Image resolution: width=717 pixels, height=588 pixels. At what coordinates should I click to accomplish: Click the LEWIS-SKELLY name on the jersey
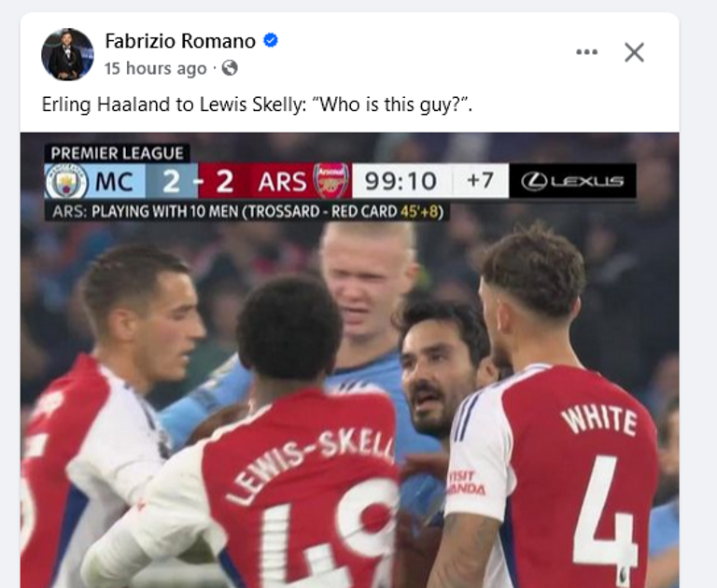point(310,464)
